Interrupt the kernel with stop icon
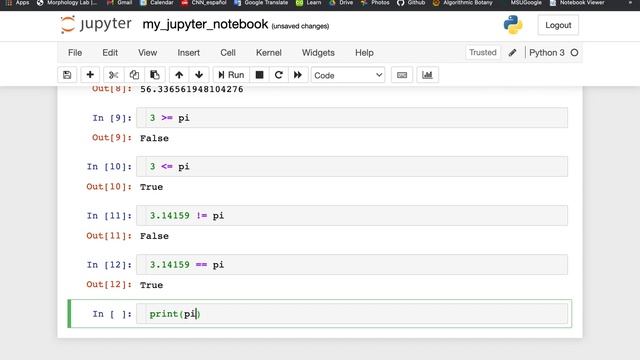The image size is (640, 360). (259, 75)
